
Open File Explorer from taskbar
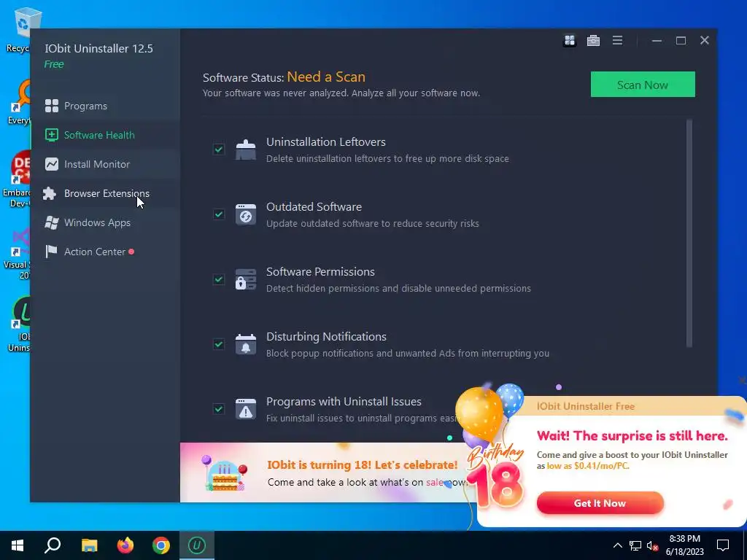[x=89, y=545]
